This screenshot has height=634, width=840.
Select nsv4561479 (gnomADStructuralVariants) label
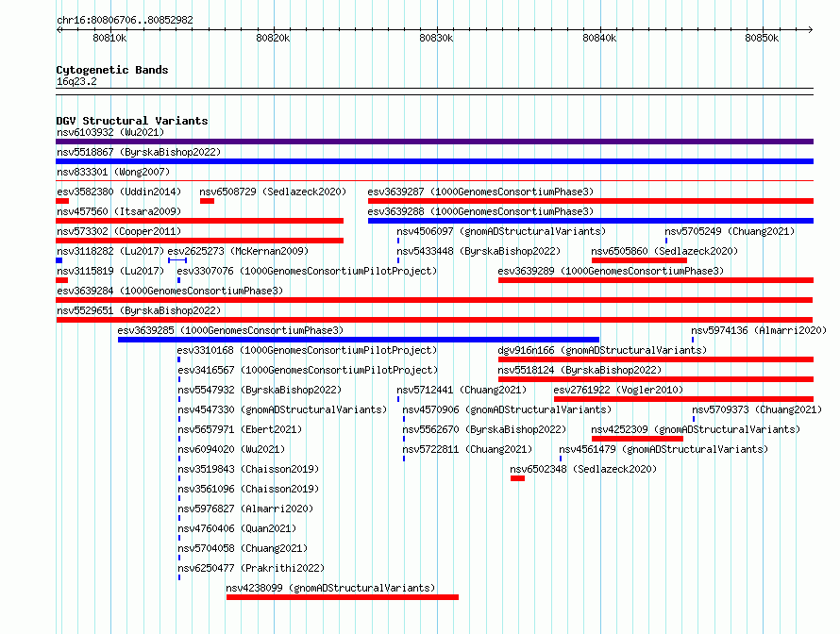[664, 449]
